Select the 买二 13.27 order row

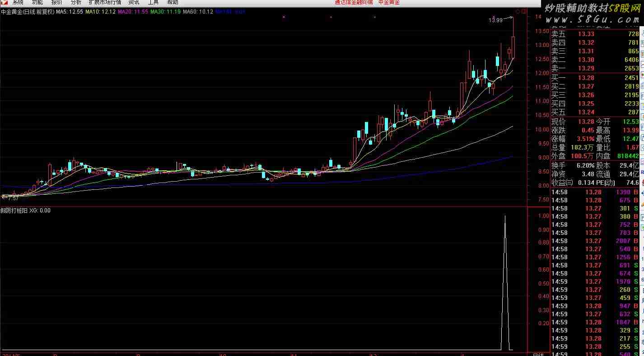pyautogui.click(x=595, y=86)
